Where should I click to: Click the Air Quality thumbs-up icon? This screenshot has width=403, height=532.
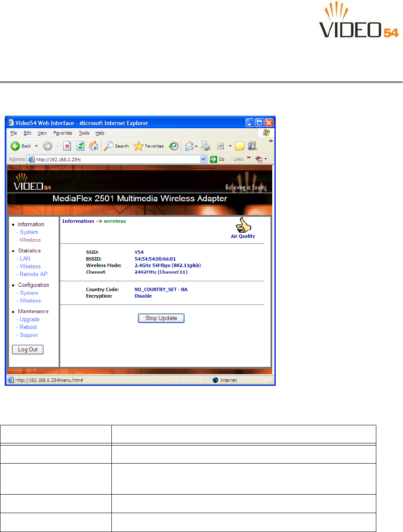click(244, 225)
